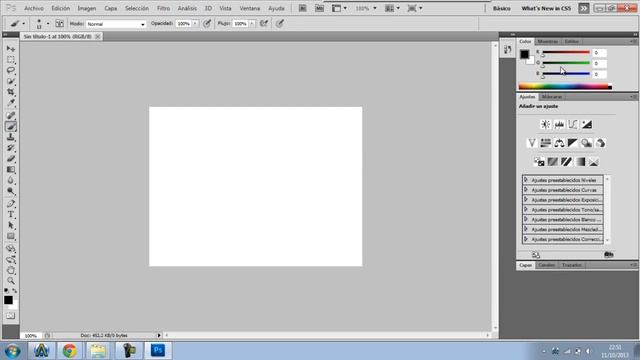Switch to the Máscaras tab

point(552,97)
